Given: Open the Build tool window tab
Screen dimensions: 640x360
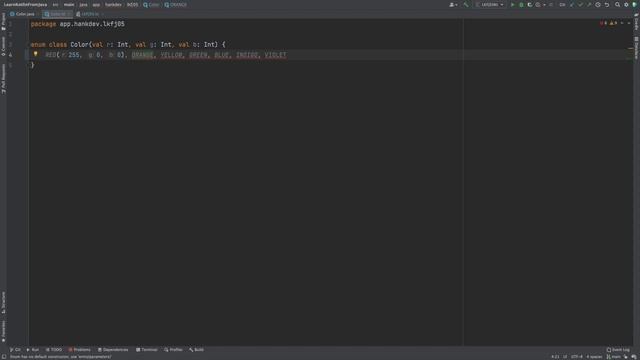Looking at the screenshot, I should pos(196,350).
